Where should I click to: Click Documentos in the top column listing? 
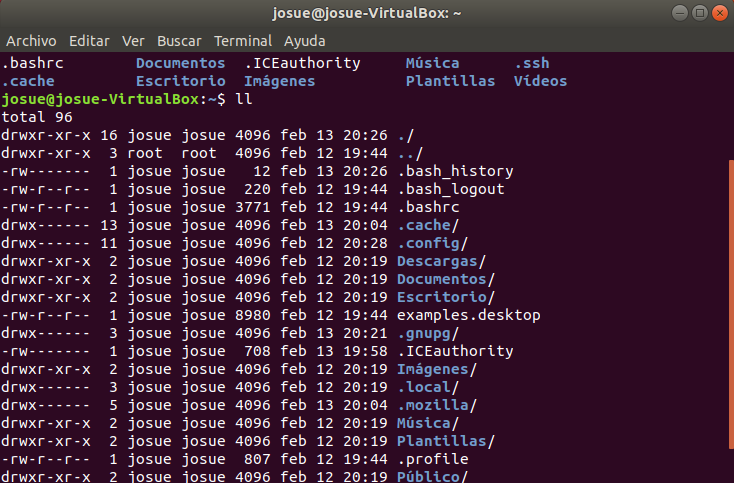[181, 63]
